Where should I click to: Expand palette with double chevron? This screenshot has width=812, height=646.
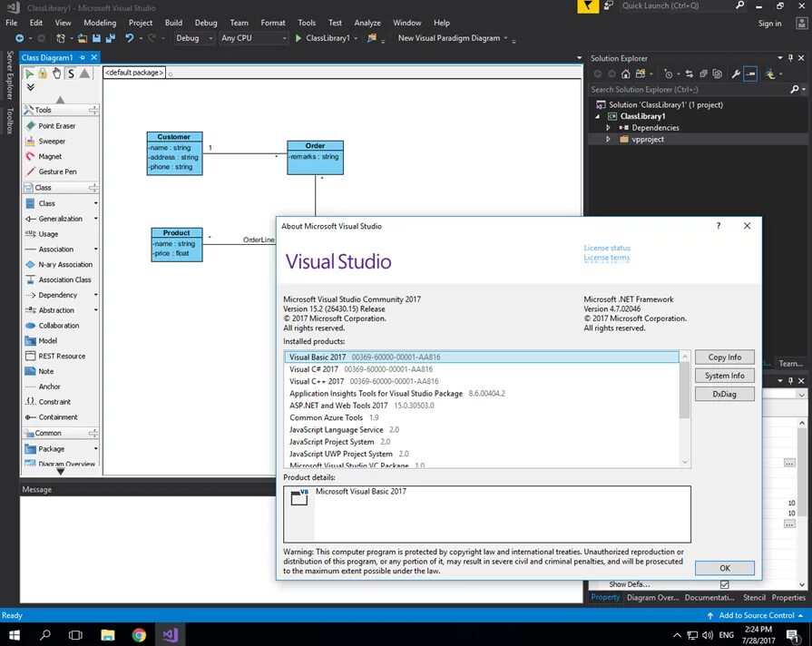(31, 87)
